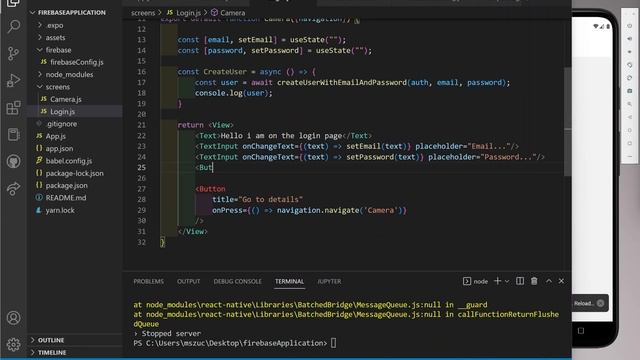The image size is (640, 360).
Task: Click the editor vertical scrollbar
Action: click(567, 122)
